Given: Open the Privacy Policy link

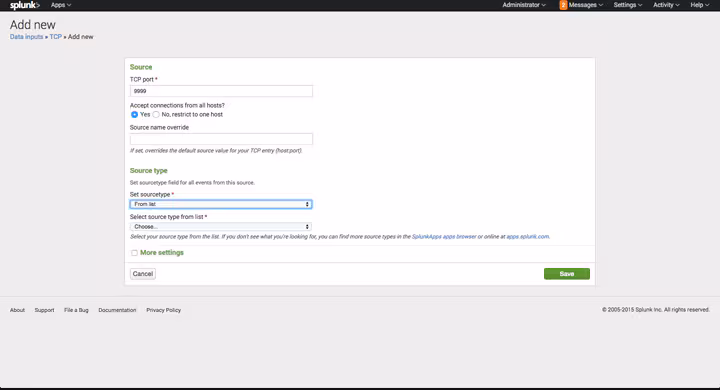Looking at the screenshot, I should click(163, 310).
